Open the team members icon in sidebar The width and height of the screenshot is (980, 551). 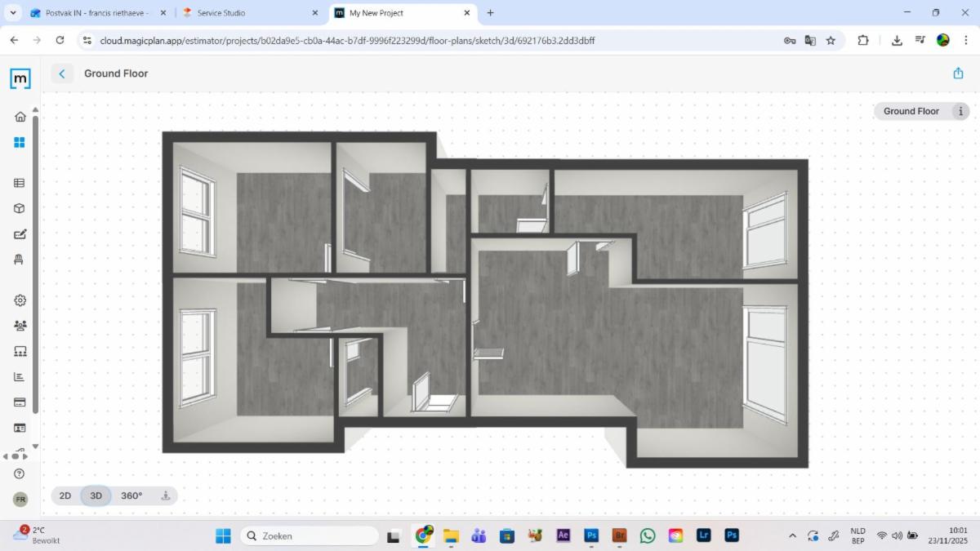click(20, 326)
